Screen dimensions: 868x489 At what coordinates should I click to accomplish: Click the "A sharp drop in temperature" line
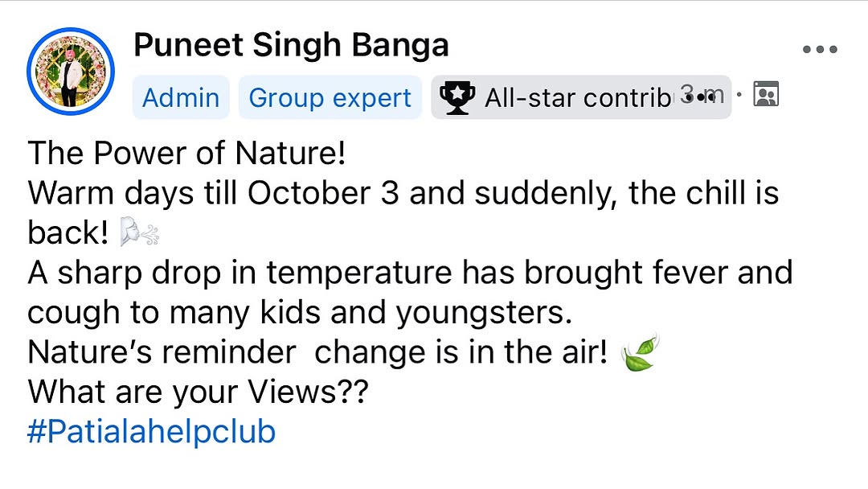(410, 273)
